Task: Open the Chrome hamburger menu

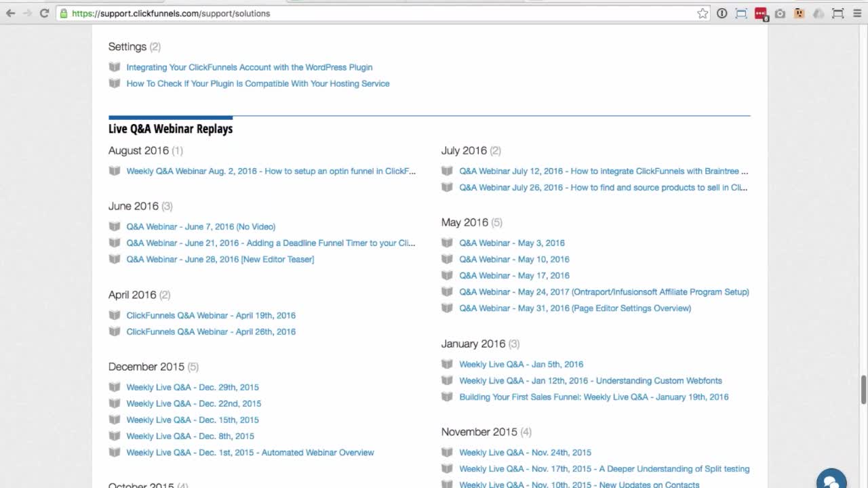Action: point(857,13)
